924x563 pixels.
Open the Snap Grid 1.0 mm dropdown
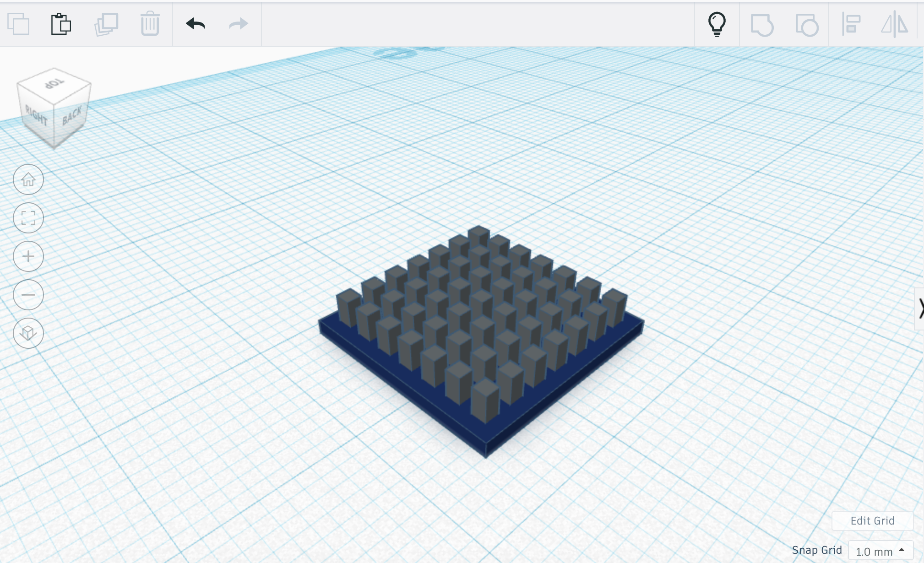[881, 551]
